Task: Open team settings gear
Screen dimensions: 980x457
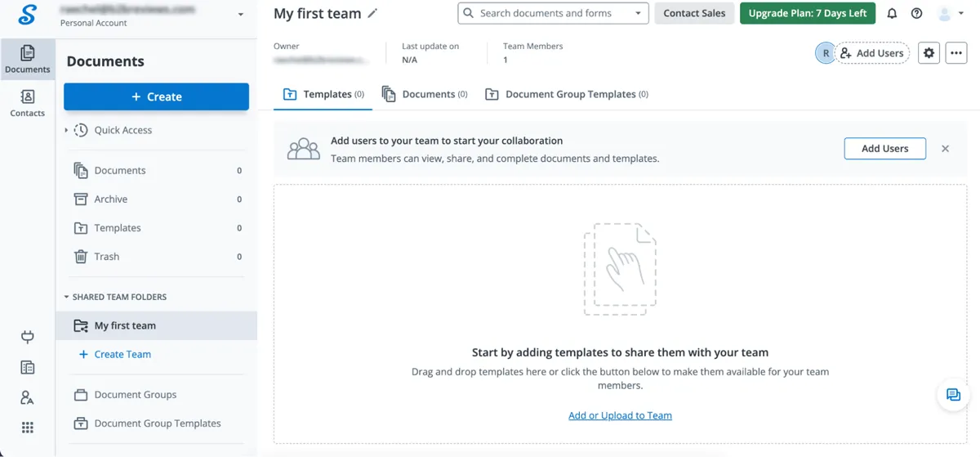Action: tap(929, 53)
